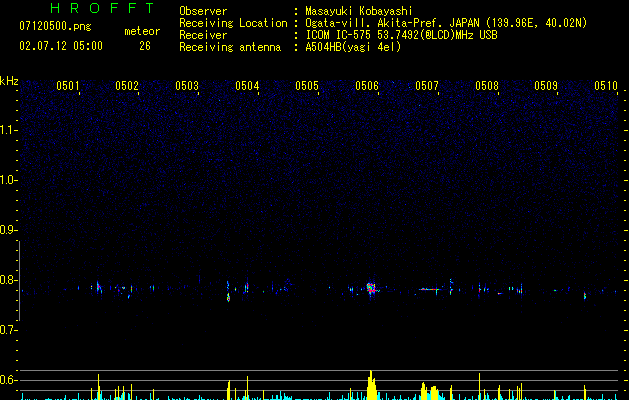Click the Ogata-vill. Akita-Pref. receiving location text

(446, 23)
